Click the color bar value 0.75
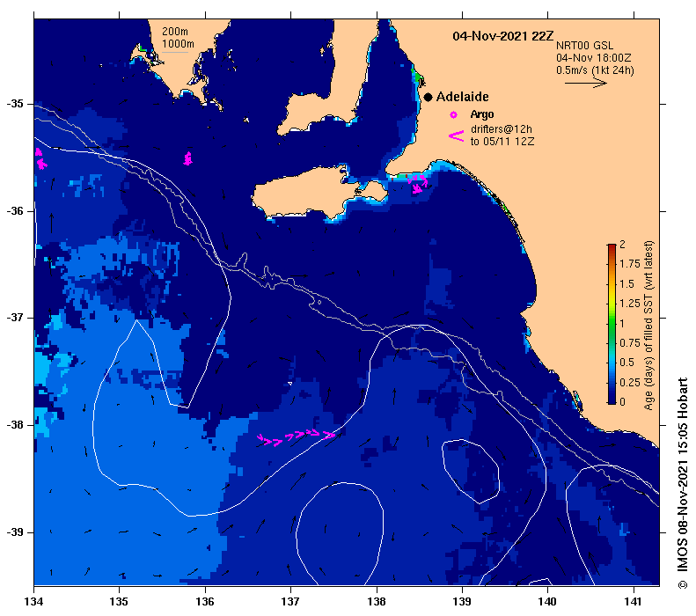 [x=630, y=343]
